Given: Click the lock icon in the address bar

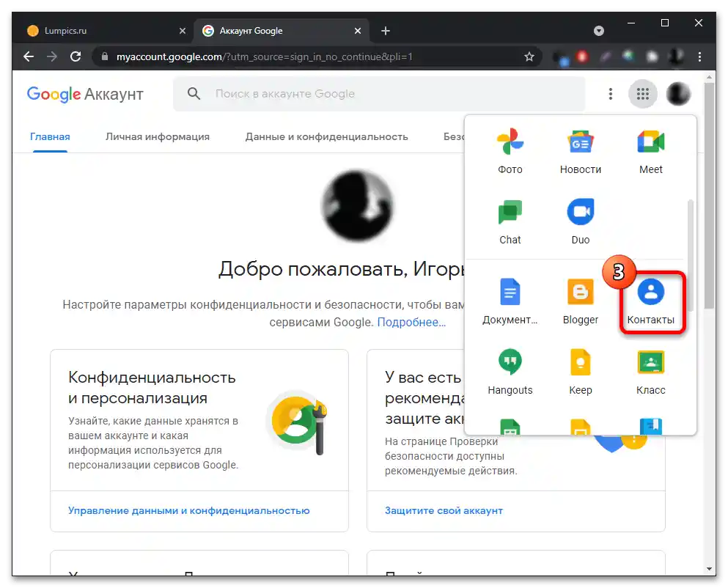Looking at the screenshot, I should point(105,56).
